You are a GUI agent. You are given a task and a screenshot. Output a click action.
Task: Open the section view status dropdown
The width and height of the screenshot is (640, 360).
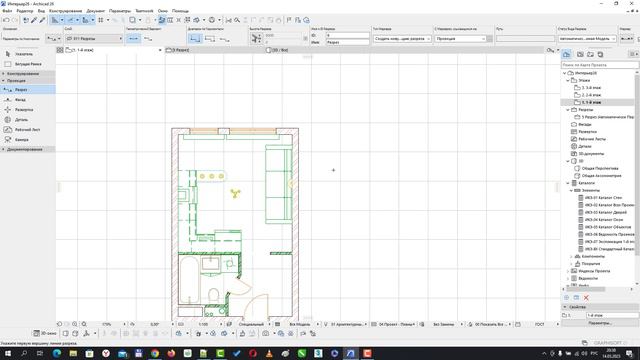pos(587,38)
